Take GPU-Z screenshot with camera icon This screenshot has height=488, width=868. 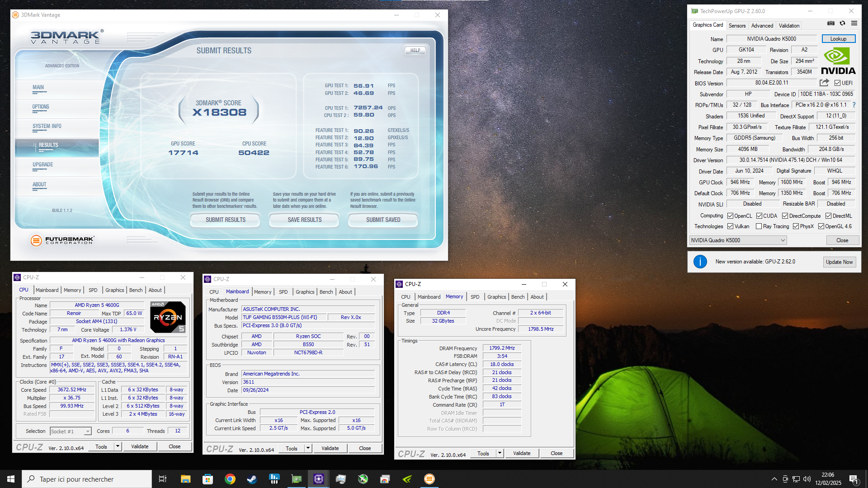830,23
